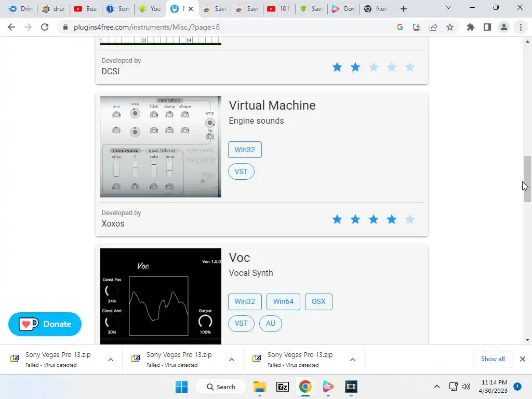This screenshot has width=532, height=399.
Task: Open the notification badge in the system tray
Action: click(x=517, y=386)
